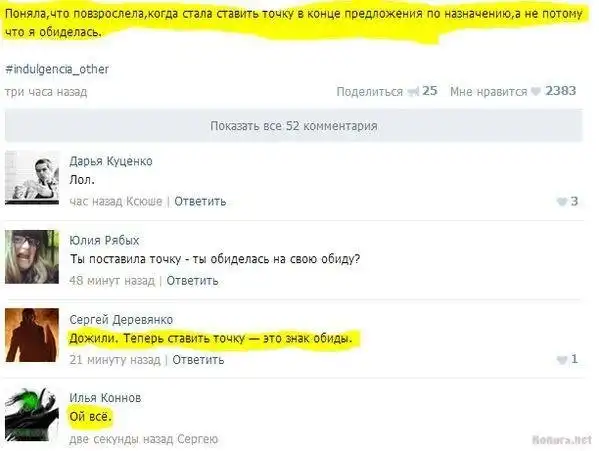Open Илья Коннов's profile name
The height and width of the screenshot is (451, 599).
[x=105, y=398]
